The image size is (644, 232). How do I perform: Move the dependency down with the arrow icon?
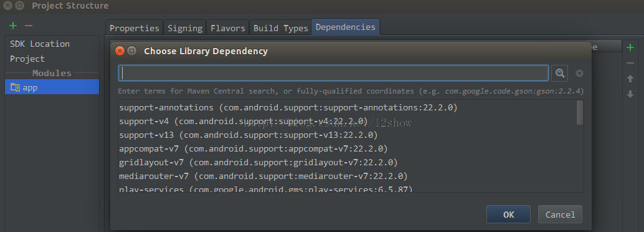click(x=630, y=94)
